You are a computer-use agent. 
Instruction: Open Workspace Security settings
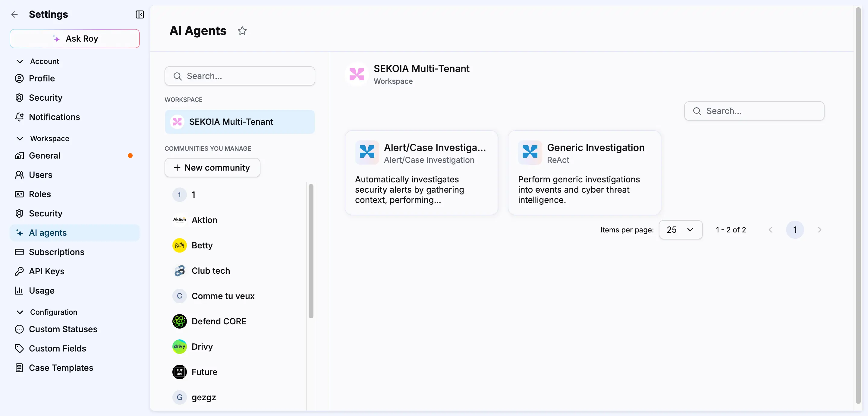click(x=75, y=213)
